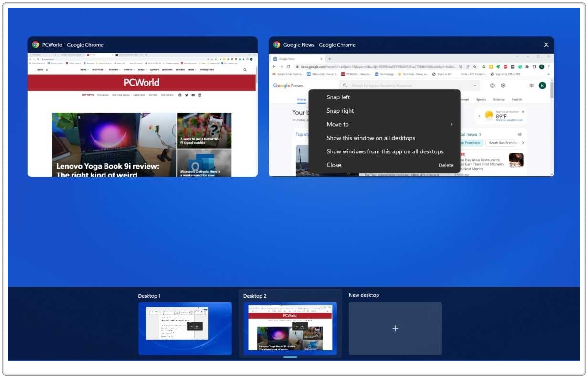The height and width of the screenshot is (378, 588).
Task: Expand the HOW-TO dropdown on the PCWorld page
Action: (x=129, y=70)
